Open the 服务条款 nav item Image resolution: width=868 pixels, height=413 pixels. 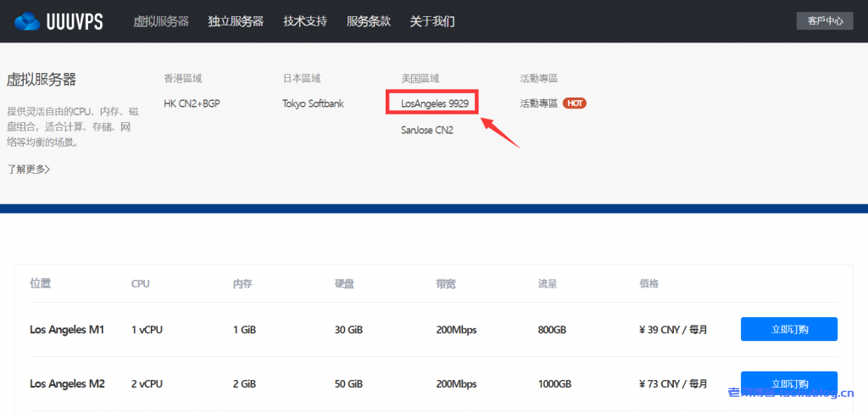[369, 21]
